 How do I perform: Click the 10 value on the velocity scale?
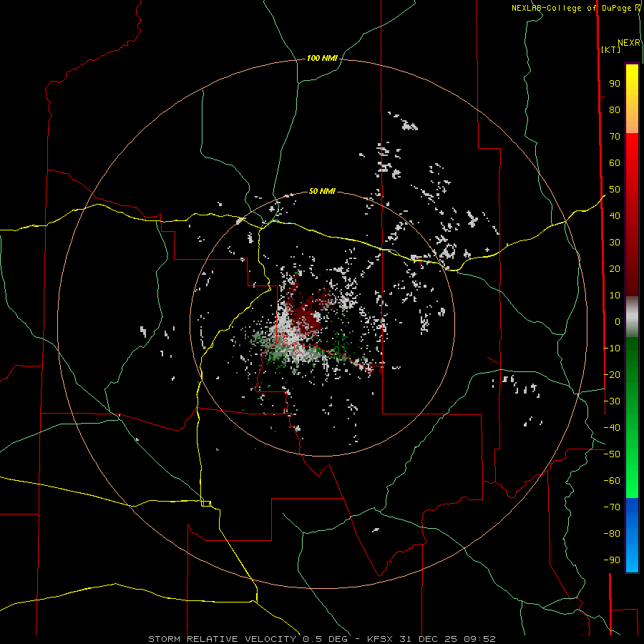click(x=615, y=296)
